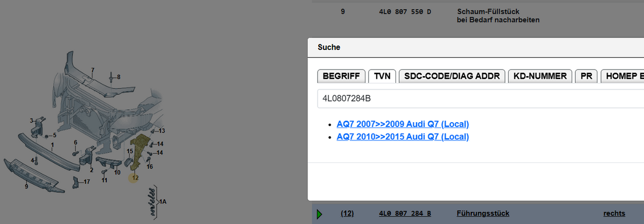Select part number 4L0 807 550 D
This screenshot has height=224, width=644.
point(405,11)
